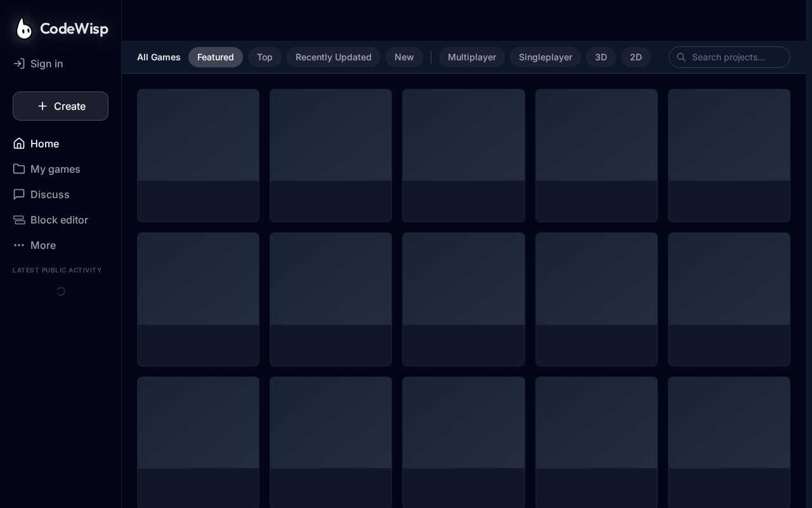812x508 pixels.
Task: Enable the 2D filter chip
Action: click(636, 57)
